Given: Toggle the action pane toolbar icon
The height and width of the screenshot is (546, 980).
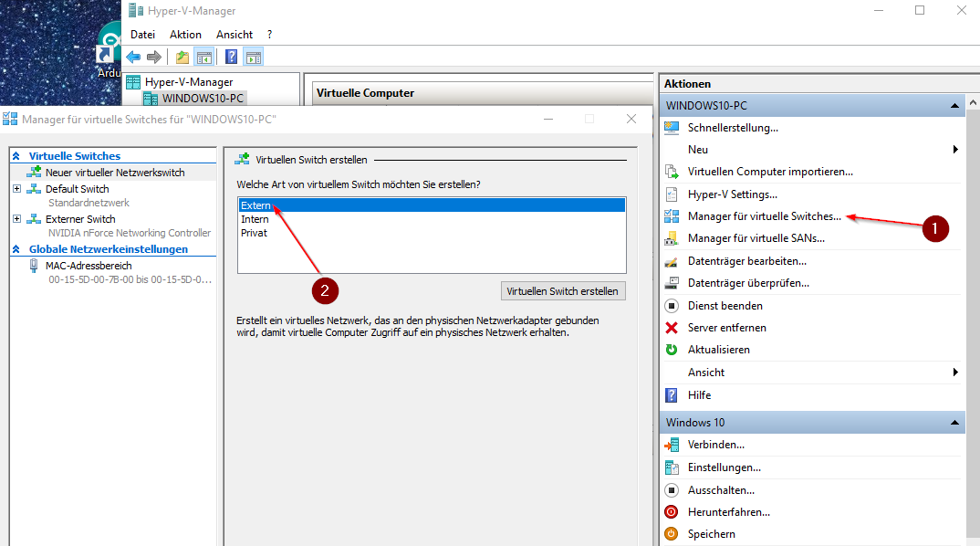Looking at the screenshot, I should (x=254, y=57).
